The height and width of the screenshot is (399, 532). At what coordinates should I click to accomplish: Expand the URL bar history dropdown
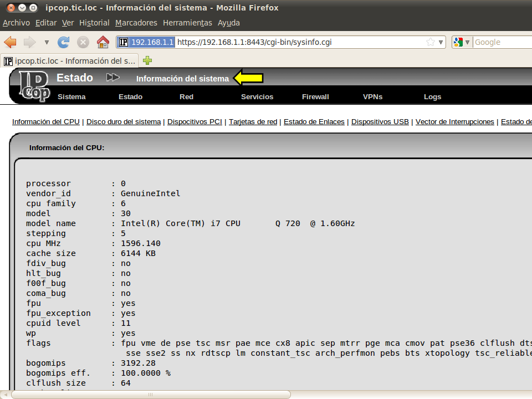(441, 42)
